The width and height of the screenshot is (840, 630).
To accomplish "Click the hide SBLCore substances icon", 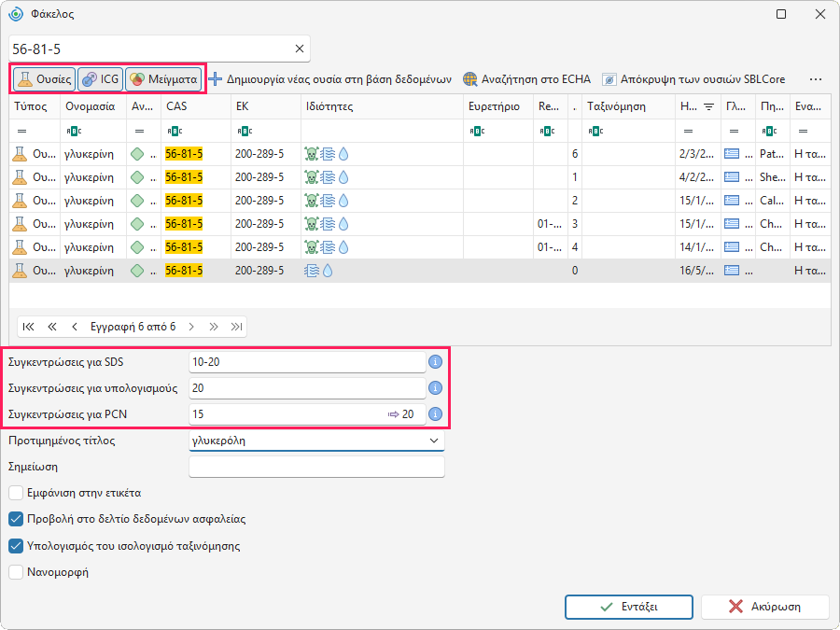I will (x=609, y=79).
